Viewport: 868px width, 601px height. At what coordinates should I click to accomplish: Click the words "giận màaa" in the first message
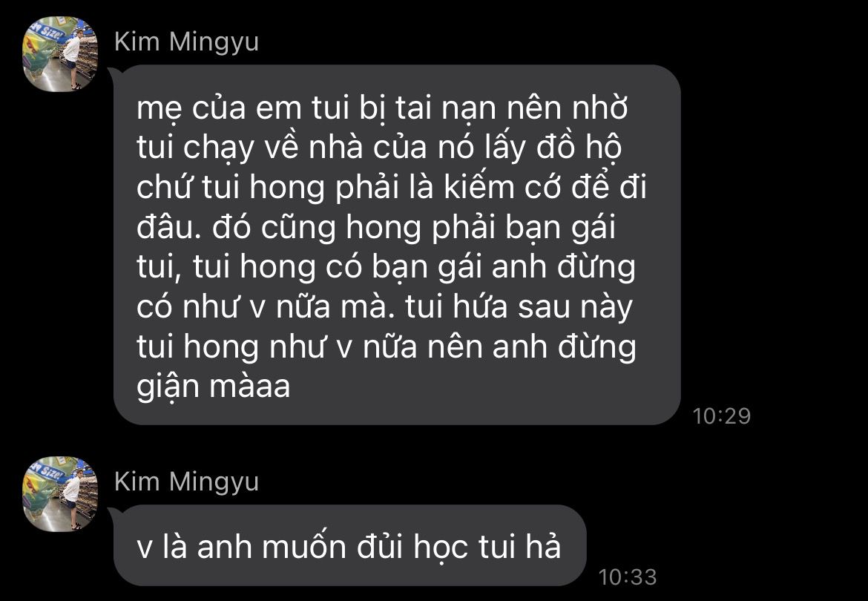213,387
